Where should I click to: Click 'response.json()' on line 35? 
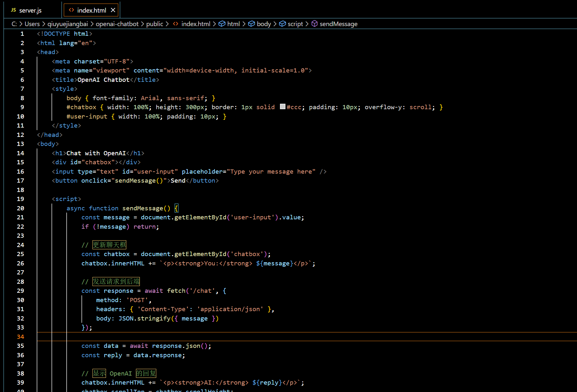pos(180,346)
